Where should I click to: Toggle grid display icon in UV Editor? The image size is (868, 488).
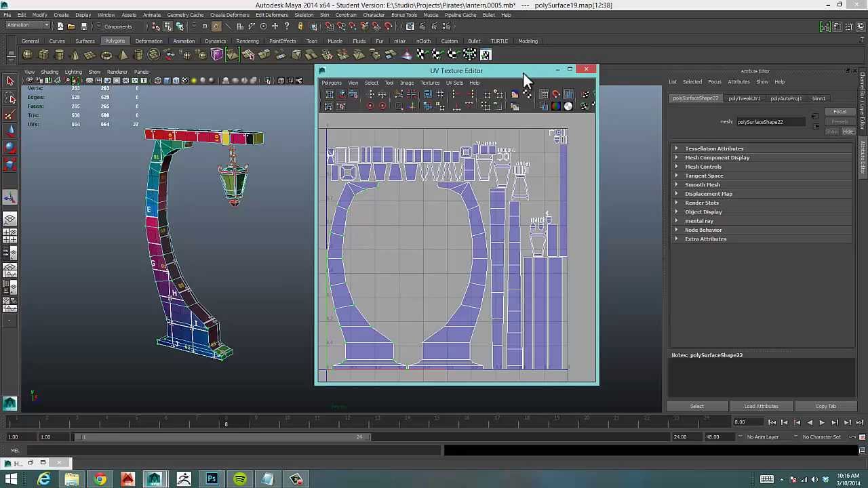pyautogui.click(x=543, y=94)
